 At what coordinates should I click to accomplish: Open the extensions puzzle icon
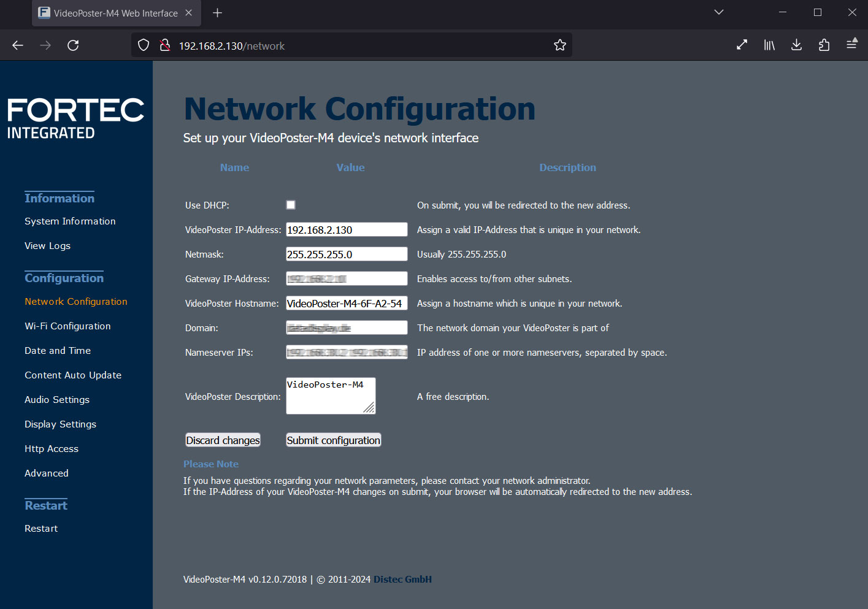pyautogui.click(x=824, y=45)
